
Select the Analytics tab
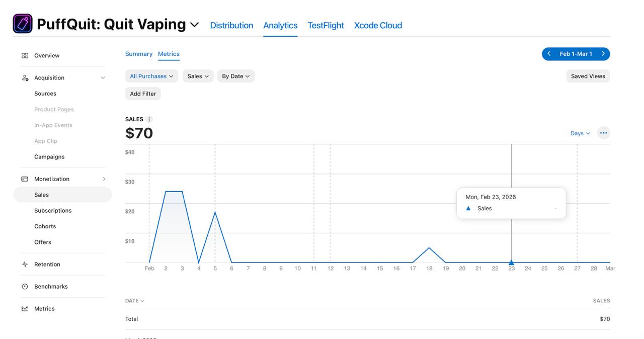click(x=280, y=25)
